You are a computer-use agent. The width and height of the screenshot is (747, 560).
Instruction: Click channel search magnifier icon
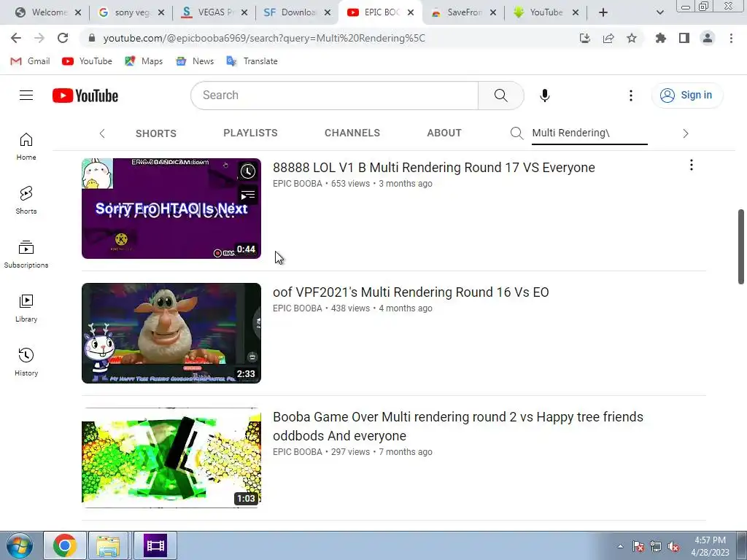[517, 133]
